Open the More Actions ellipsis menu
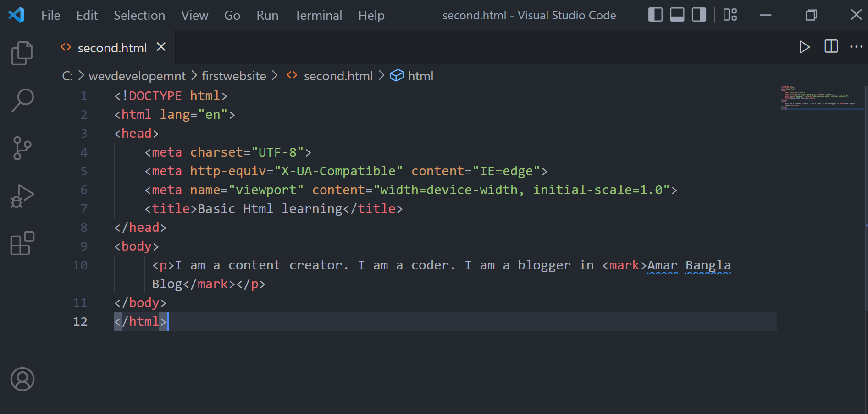868x414 pixels. [x=856, y=47]
